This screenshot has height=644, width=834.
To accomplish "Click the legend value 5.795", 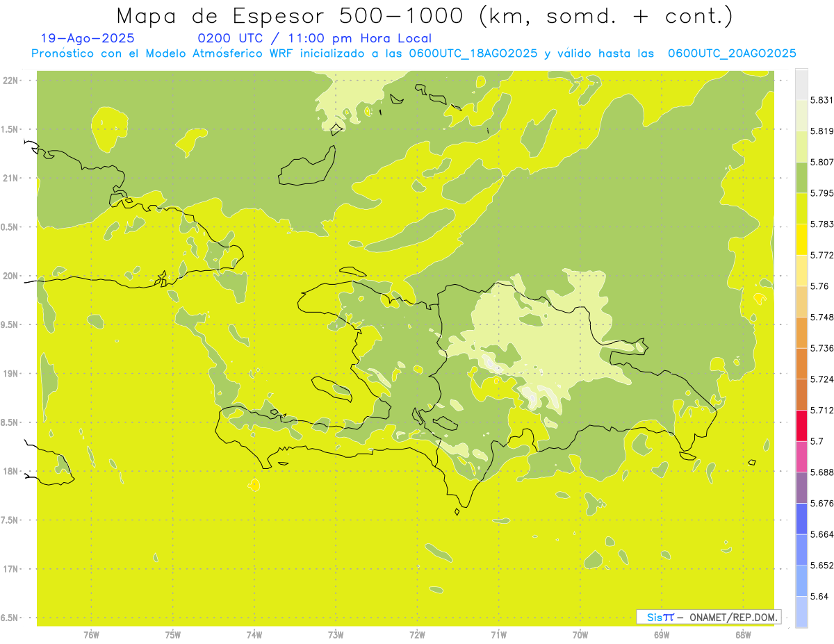I will point(821,192).
